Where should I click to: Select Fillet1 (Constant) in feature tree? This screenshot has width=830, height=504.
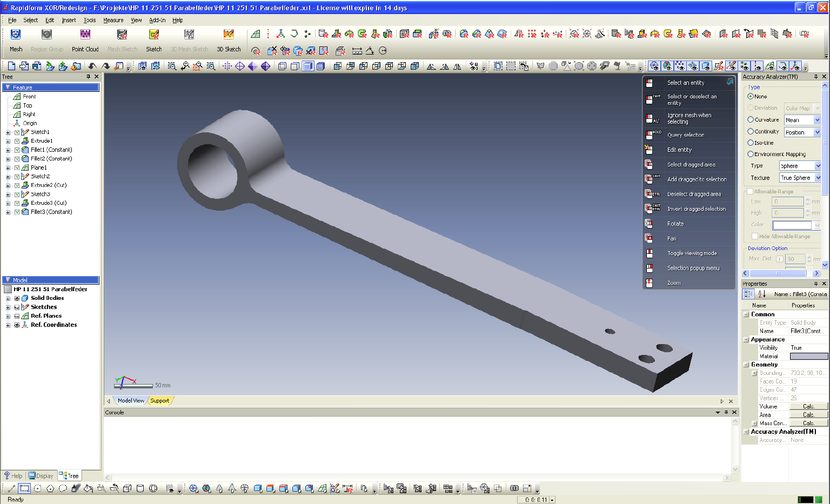tap(51, 150)
